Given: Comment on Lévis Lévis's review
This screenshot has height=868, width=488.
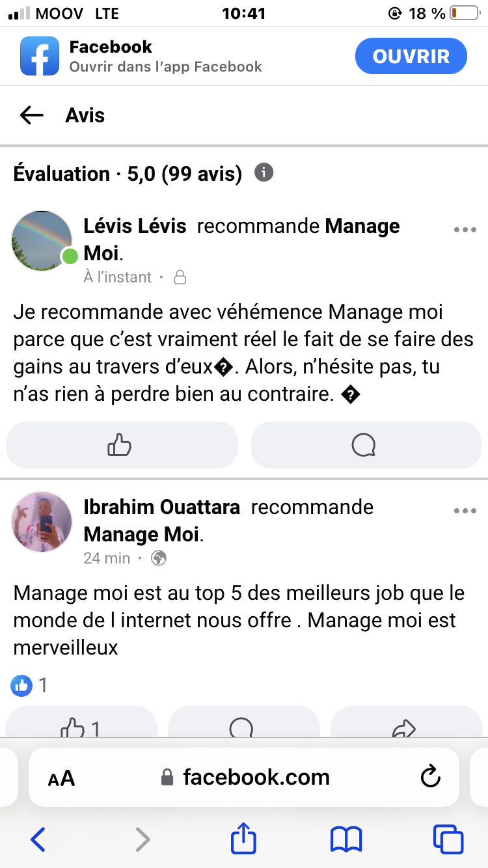Looking at the screenshot, I should tap(366, 445).
